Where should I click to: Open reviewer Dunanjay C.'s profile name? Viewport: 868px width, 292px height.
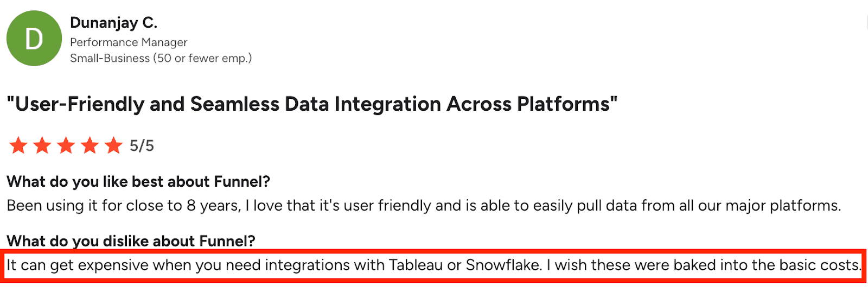(x=113, y=23)
